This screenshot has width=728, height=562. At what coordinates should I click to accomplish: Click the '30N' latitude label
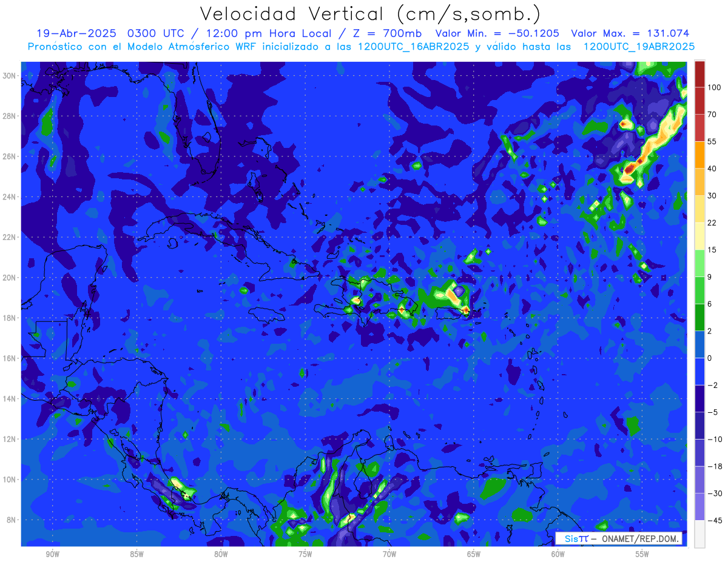(x=10, y=75)
